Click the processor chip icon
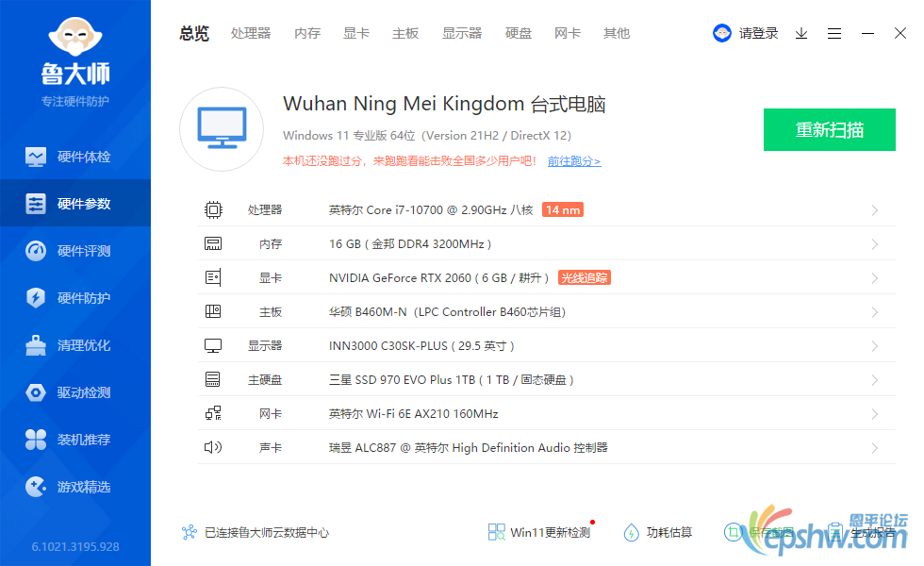 click(x=213, y=209)
